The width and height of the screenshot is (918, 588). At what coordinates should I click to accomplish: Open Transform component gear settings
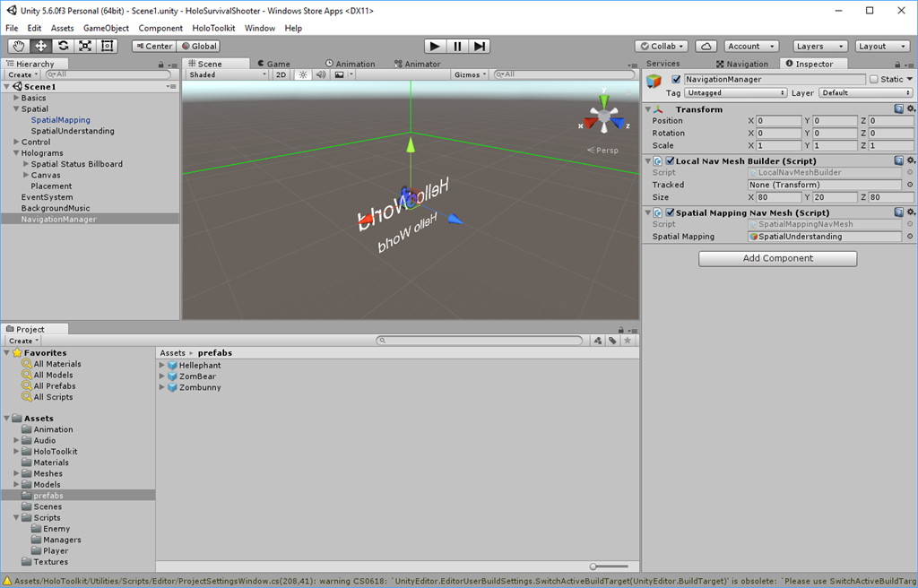[911, 109]
